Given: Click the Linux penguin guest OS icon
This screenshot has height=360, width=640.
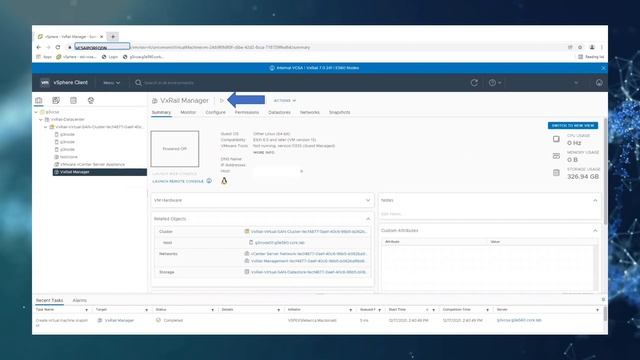Looking at the screenshot, I should click(224, 181).
